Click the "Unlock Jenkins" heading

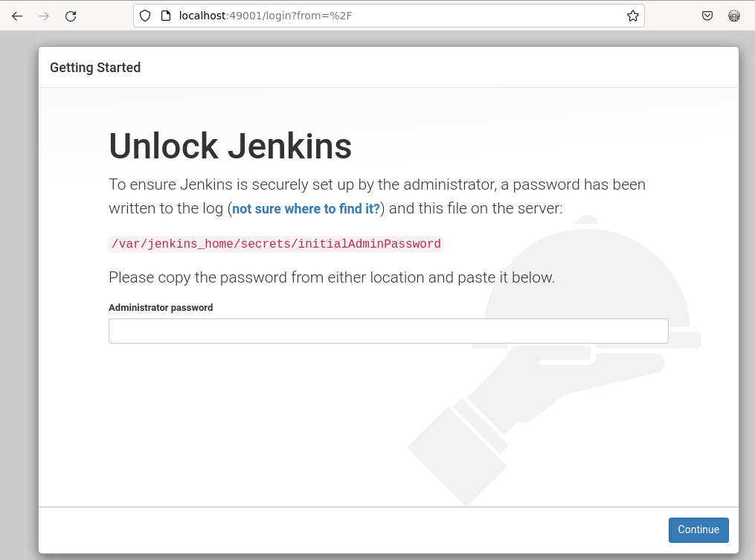(x=230, y=146)
